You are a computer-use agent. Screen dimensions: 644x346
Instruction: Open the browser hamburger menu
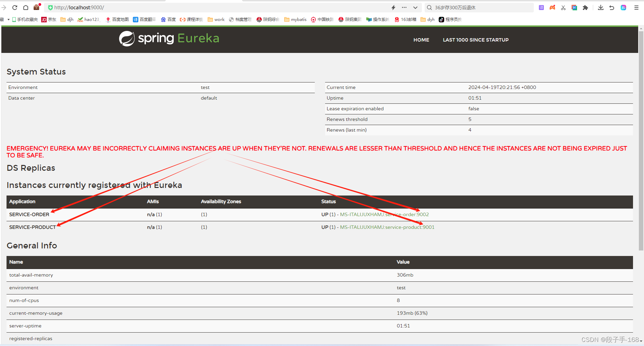point(636,8)
